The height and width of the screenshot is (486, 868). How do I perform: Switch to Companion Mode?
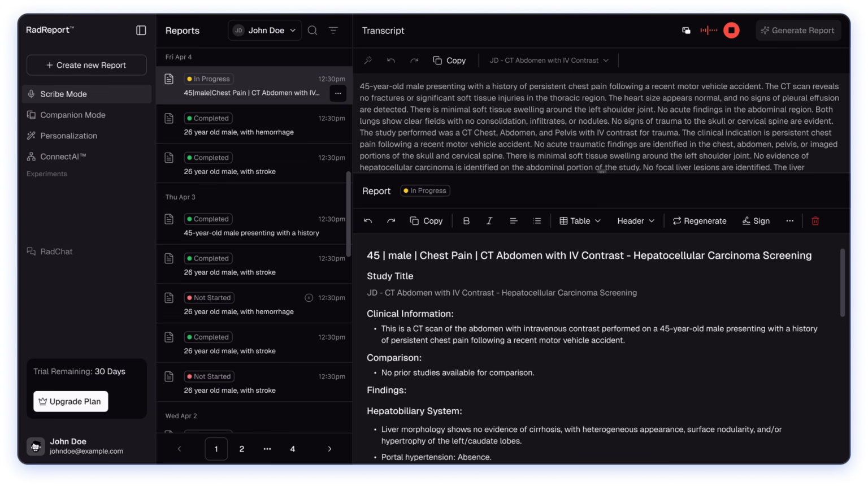click(72, 115)
